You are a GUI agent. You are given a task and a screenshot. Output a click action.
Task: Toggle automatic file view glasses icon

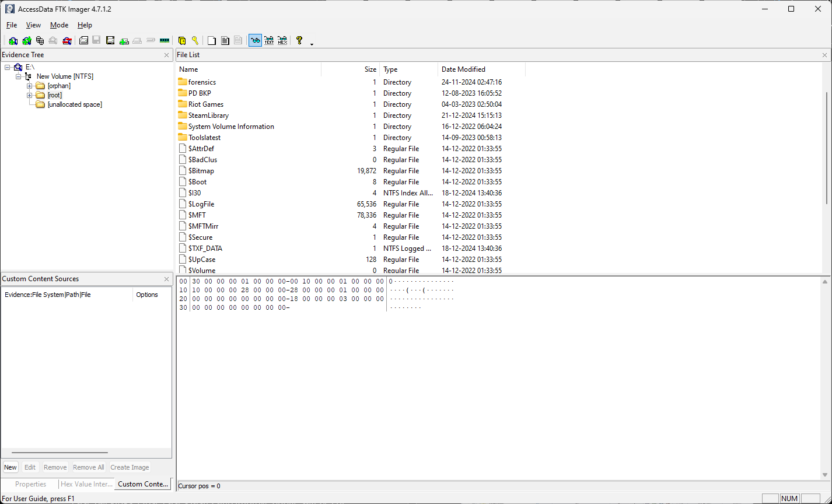point(256,41)
